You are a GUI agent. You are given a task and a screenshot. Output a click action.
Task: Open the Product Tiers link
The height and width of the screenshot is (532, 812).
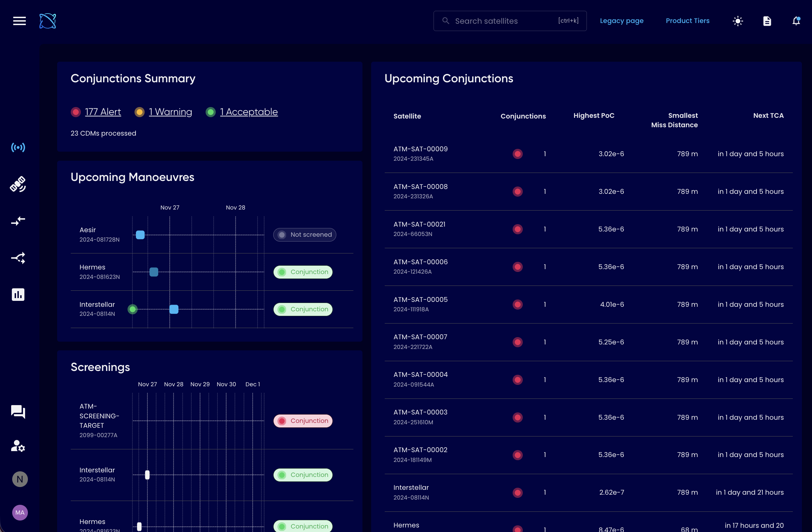click(x=687, y=21)
